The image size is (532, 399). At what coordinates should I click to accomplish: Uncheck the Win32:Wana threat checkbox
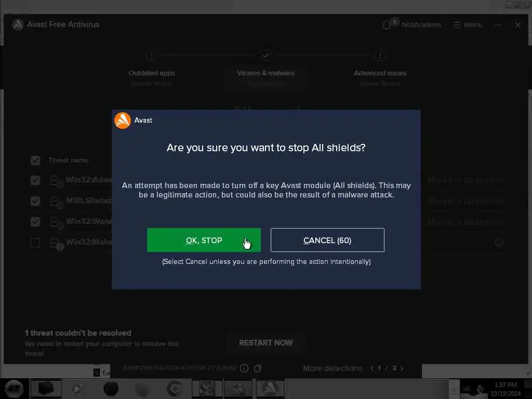tap(35, 221)
